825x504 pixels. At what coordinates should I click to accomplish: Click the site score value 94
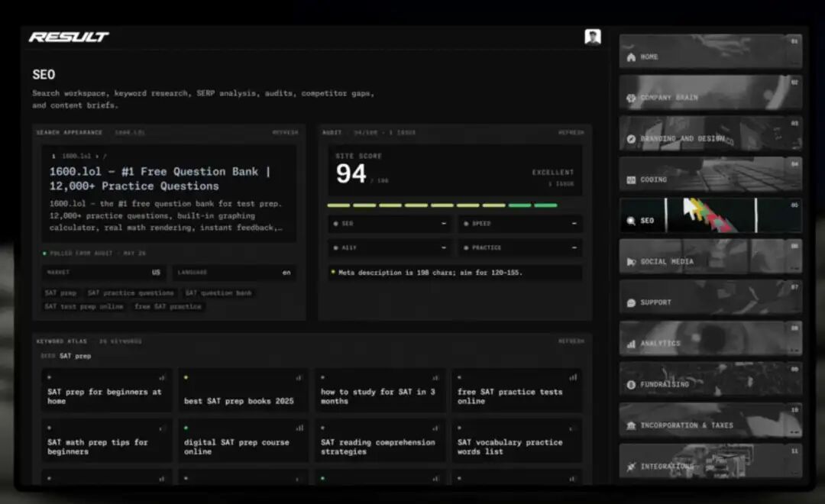tap(351, 174)
